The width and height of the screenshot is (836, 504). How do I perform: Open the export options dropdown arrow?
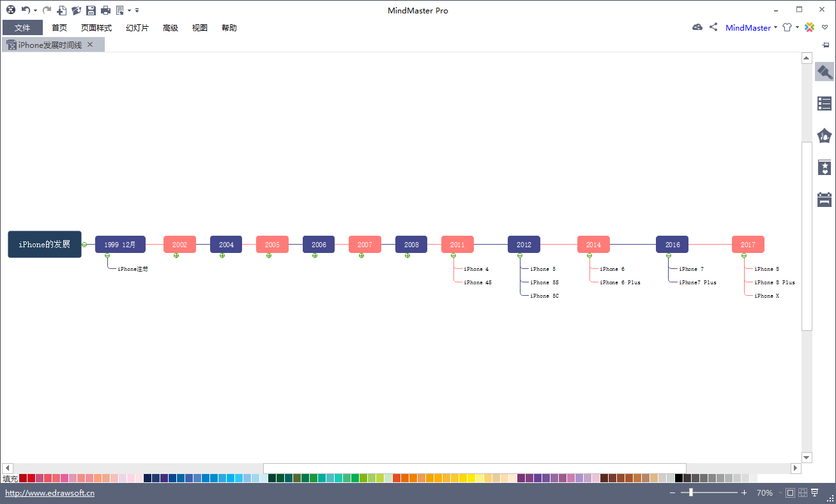tap(129, 11)
